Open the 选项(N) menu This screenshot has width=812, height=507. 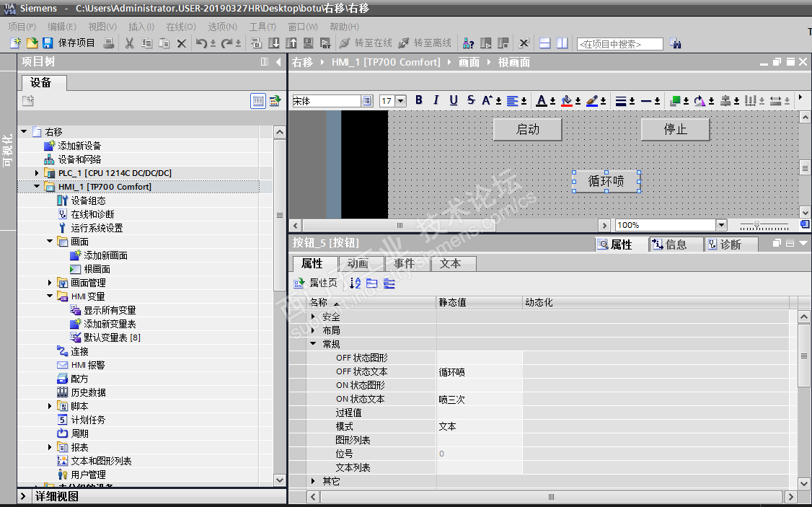click(223, 27)
